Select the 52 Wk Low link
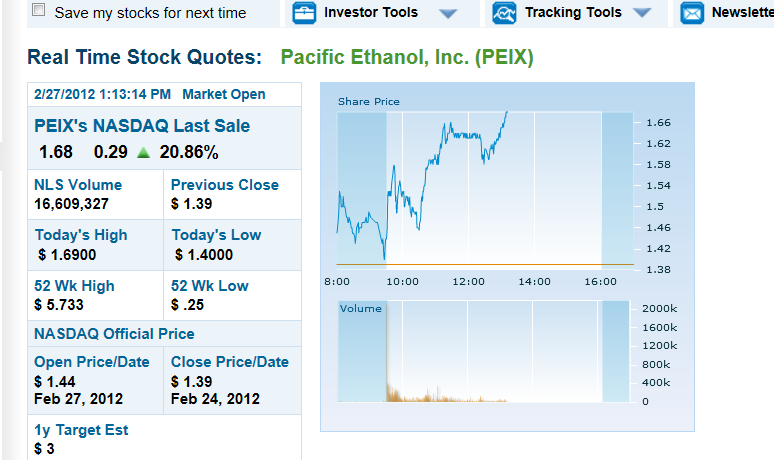Screen dimensions: 774x460 point(210,286)
